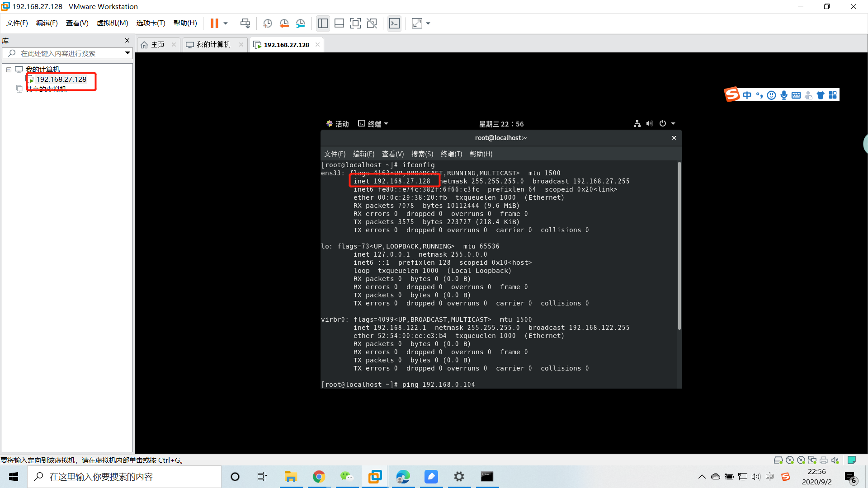Show hidden system tray icons
The width and height of the screenshot is (868, 488).
[x=702, y=477]
